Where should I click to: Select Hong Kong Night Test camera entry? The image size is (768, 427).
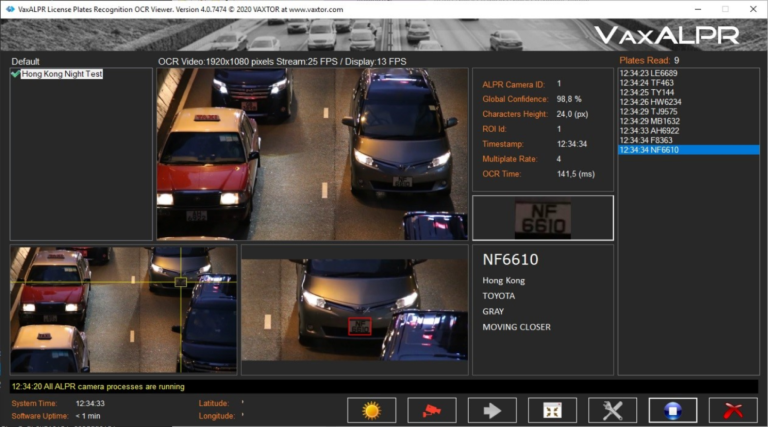point(61,74)
